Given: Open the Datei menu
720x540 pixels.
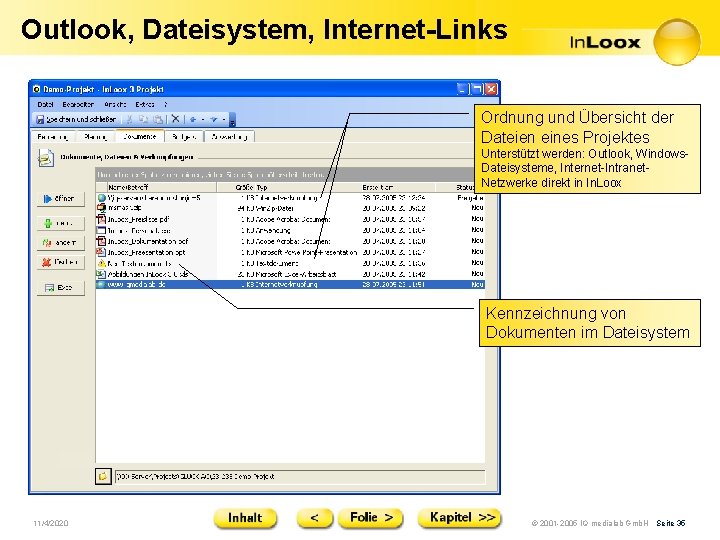Looking at the screenshot, I should (45, 105).
